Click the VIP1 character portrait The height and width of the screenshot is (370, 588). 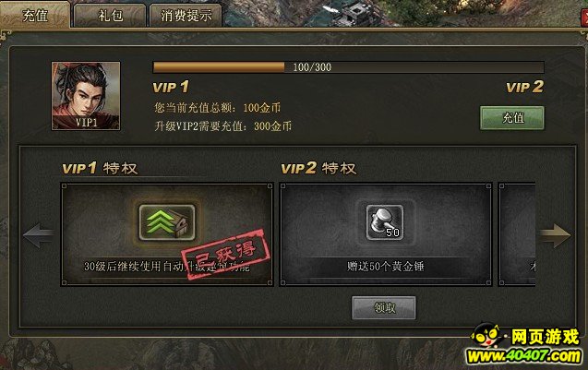pos(86,96)
